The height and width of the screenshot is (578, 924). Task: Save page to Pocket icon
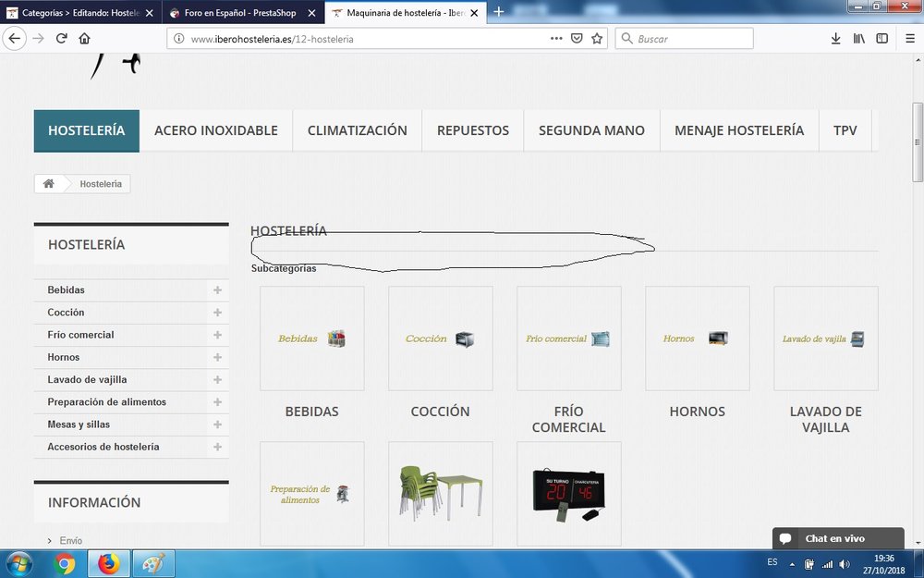tap(577, 39)
